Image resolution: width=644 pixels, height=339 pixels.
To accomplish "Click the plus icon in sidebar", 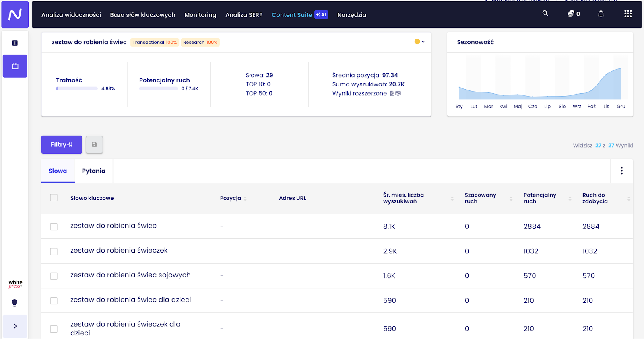I will pos(15,43).
